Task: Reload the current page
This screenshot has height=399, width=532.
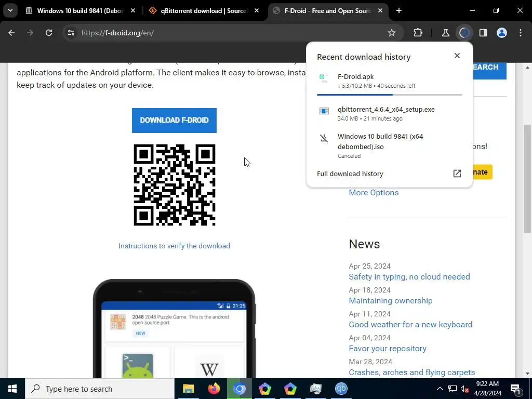Action: tap(49, 33)
